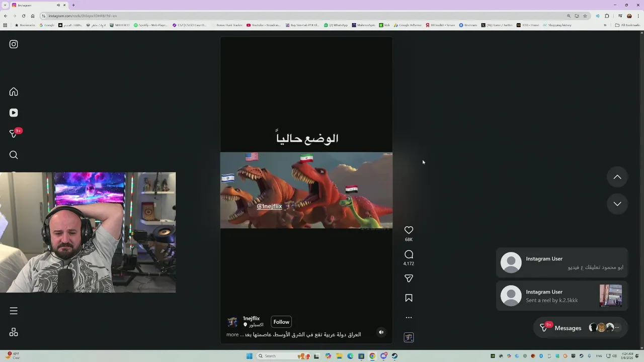Show hidden bookmarks chevron
Viewport: 644px width, 362px height.
[x=605, y=25]
